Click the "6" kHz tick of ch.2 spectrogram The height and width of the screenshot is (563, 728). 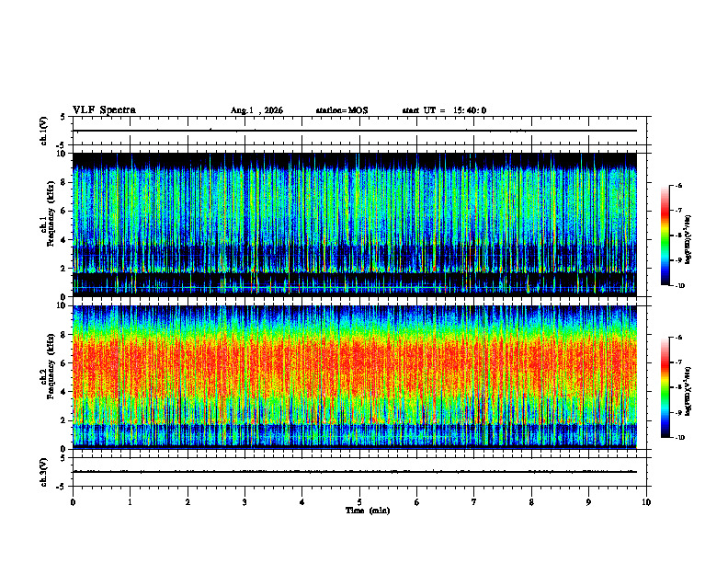coord(64,363)
